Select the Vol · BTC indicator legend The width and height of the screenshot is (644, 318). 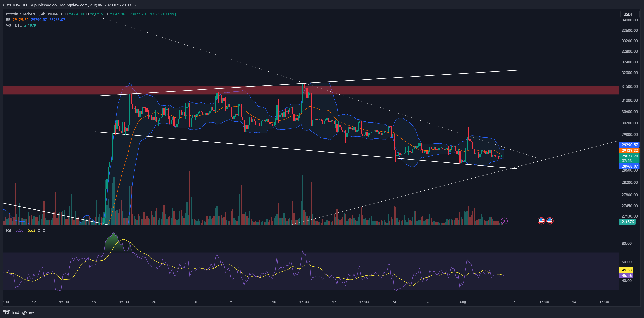[14, 25]
